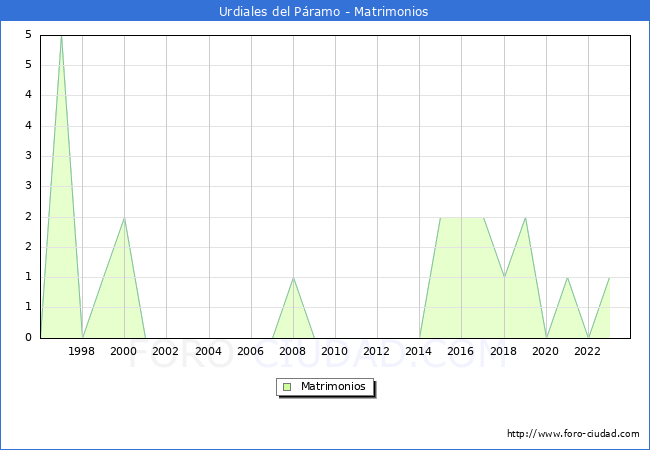The height and width of the screenshot is (450, 650).
Task: Click the chart title 'Urdiales del Páramo - Matrimonios'
Action: click(x=323, y=11)
